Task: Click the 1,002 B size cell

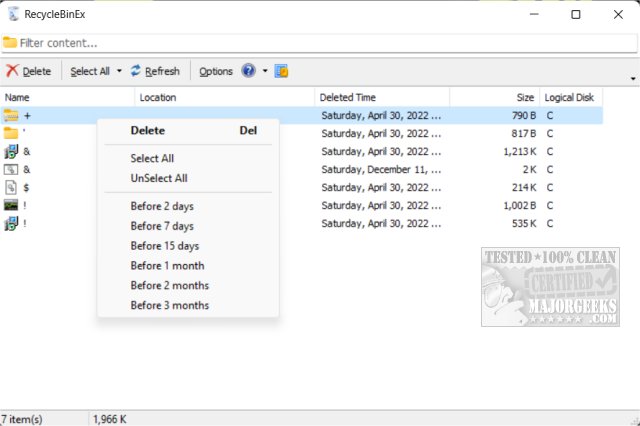Action: pos(520,206)
